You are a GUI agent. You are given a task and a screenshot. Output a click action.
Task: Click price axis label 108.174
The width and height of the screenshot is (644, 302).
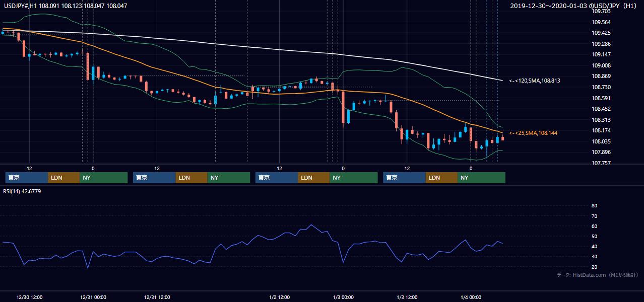pos(601,130)
